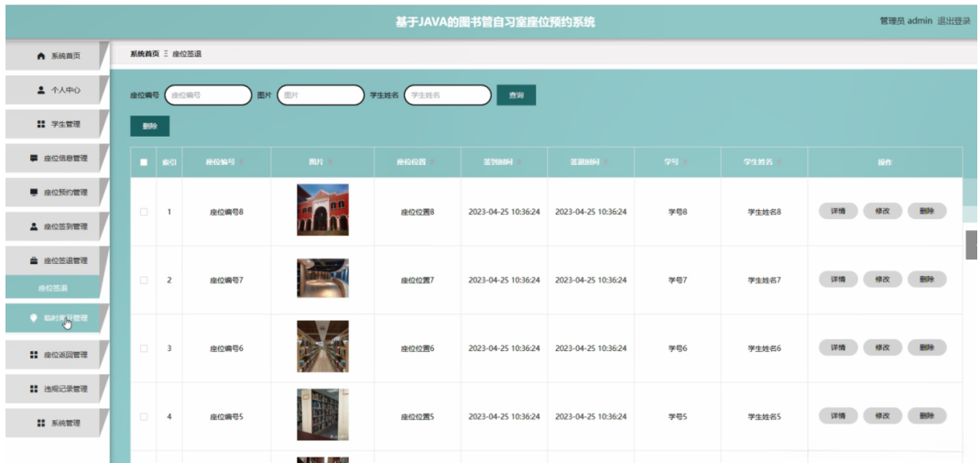Open the red building thumbnail in row 1
The image size is (980, 463).
pos(322,210)
